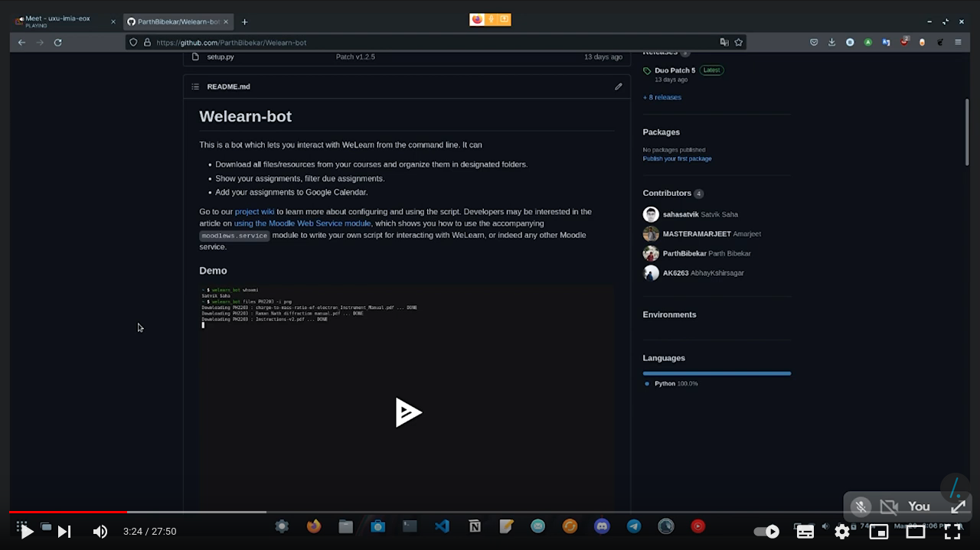Click the Firefox downloads arrow icon

(x=831, y=42)
